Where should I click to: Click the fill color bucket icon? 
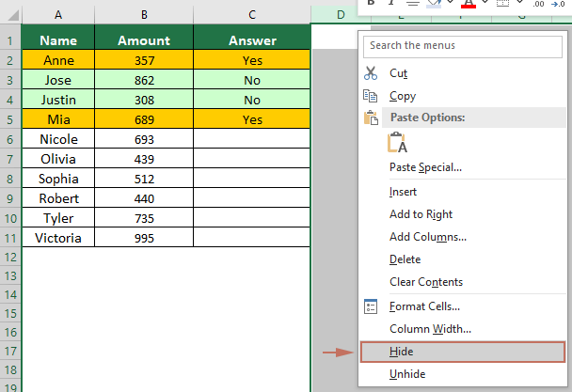click(432, 5)
